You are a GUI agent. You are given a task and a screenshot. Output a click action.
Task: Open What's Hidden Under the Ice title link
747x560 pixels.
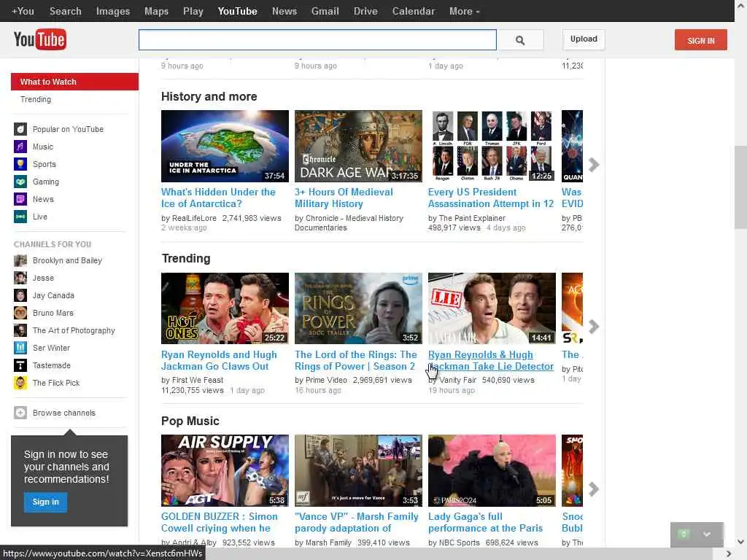click(x=218, y=198)
